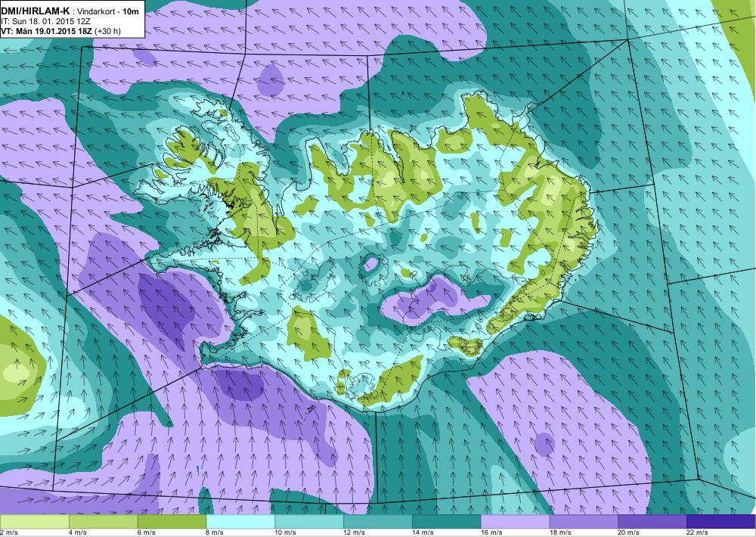Select the 8–10 m/s light cyan legend swatch
Image resolution: width=756 pixels, height=537 pixels.
240,522
